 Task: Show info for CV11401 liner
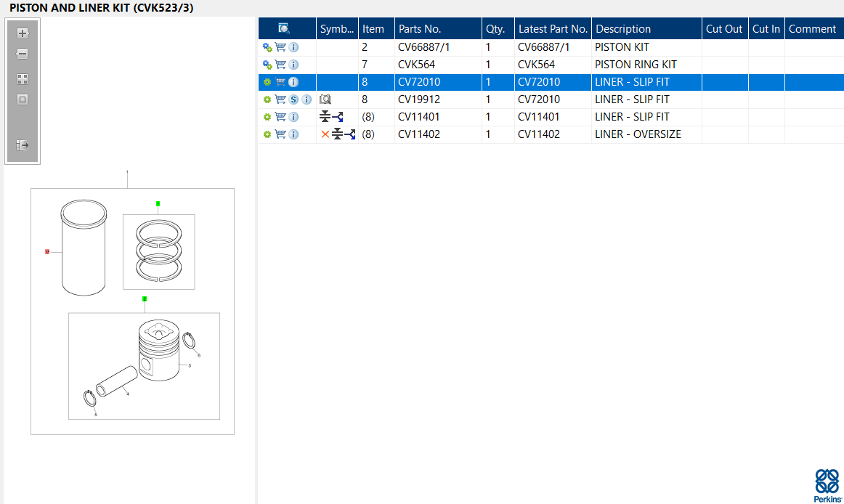coord(293,117)
